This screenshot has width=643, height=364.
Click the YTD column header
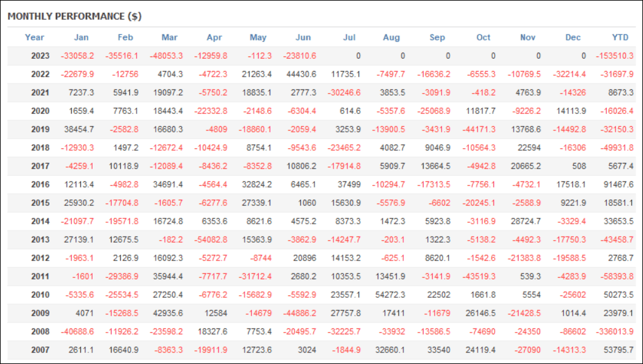pyautogui.click(x=620, y=37)
